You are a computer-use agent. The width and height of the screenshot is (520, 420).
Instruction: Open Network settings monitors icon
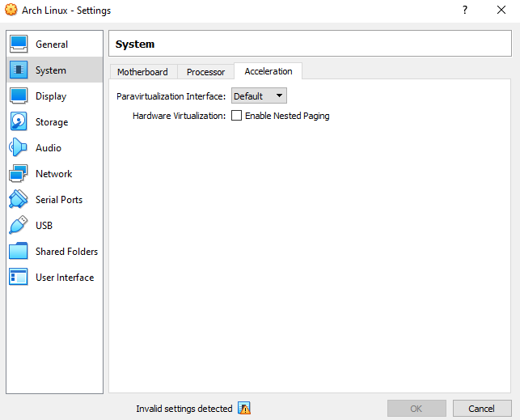pos(19,173)
